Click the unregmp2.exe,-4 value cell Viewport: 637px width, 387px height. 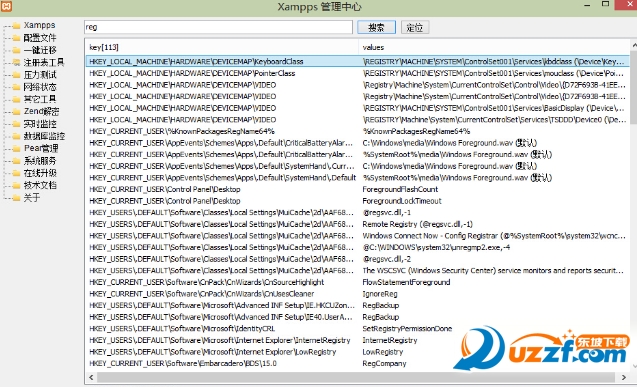436,247
